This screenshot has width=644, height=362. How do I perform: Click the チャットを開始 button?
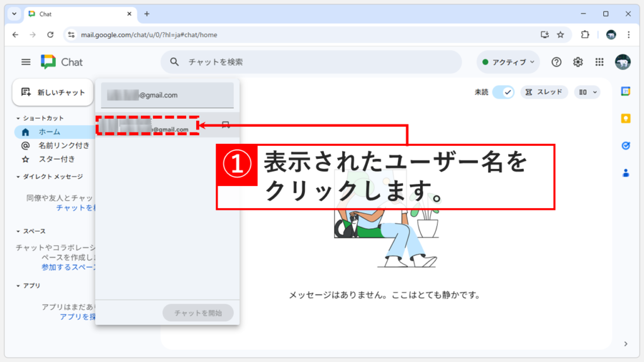point(197,312)
